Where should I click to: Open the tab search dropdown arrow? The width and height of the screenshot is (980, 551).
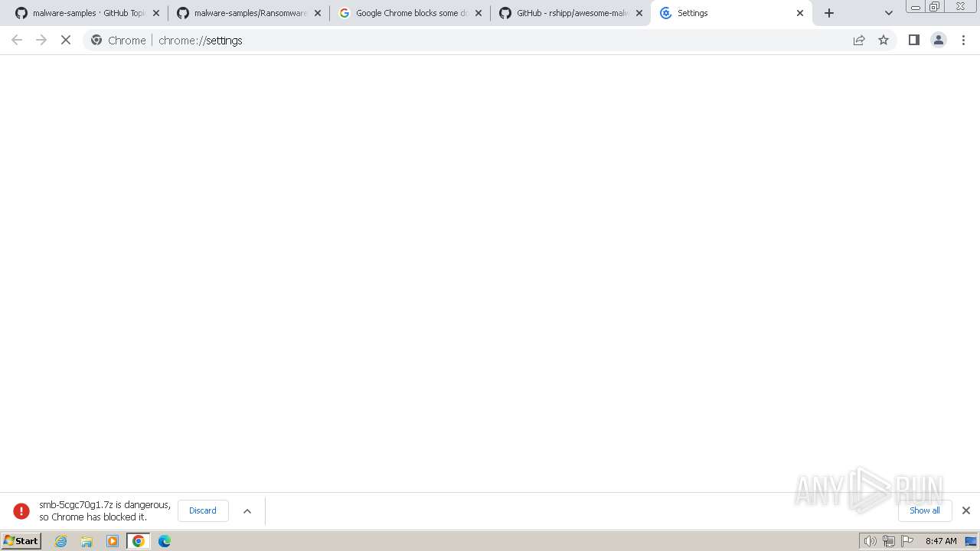coord(889,13)
